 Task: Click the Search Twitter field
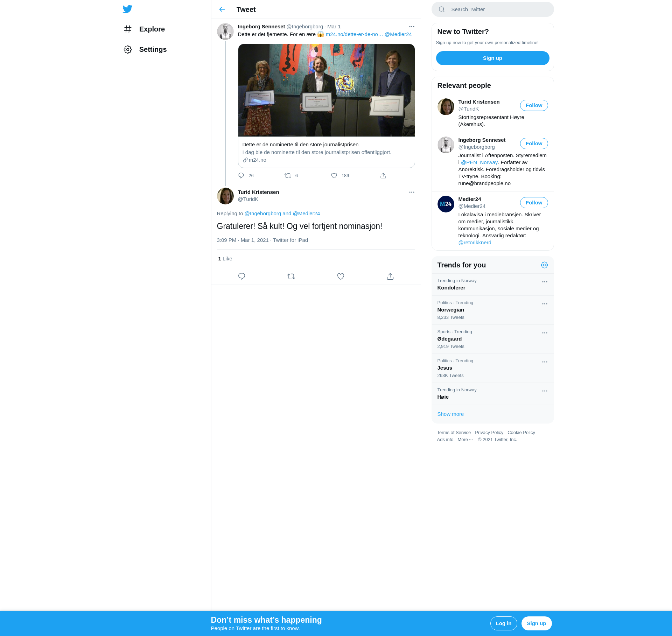492,9
